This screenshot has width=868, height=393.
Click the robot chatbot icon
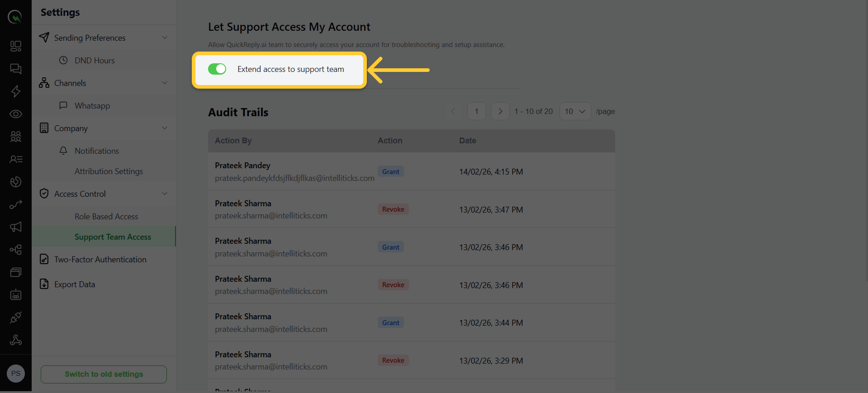pyautogui.click(x=16, y=295)
